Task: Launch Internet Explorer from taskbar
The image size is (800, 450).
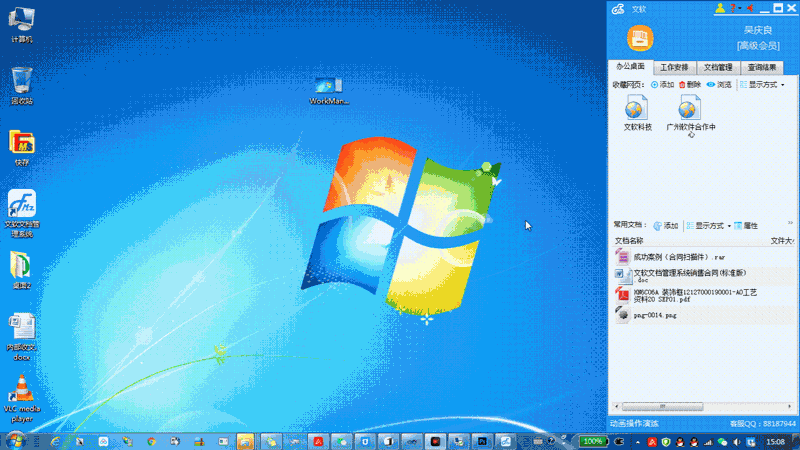Action: tap(55, 441)
